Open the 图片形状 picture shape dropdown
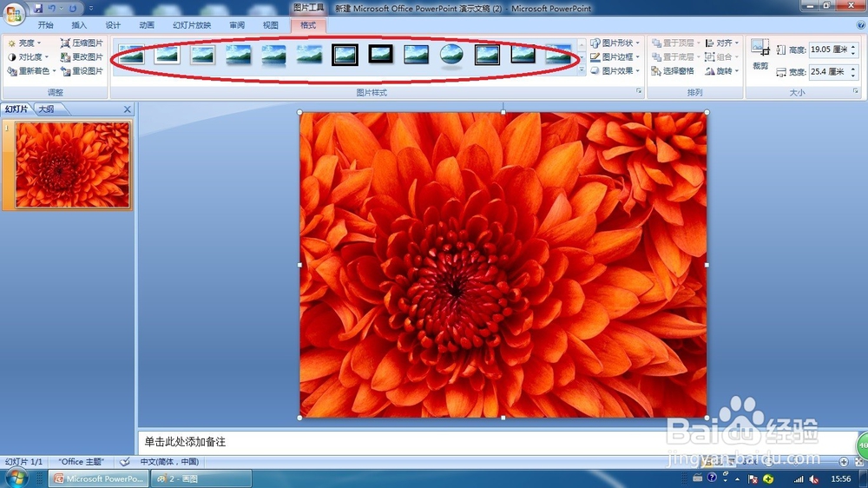This screenshot has height=488, width=868. coord(615,43)
